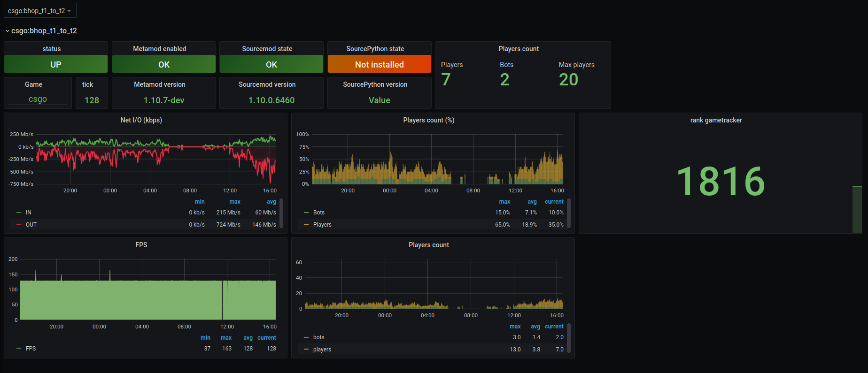Screen dimensions: 868x373
Task: Sort FPS legend by max column
Action: click(226, 338)
